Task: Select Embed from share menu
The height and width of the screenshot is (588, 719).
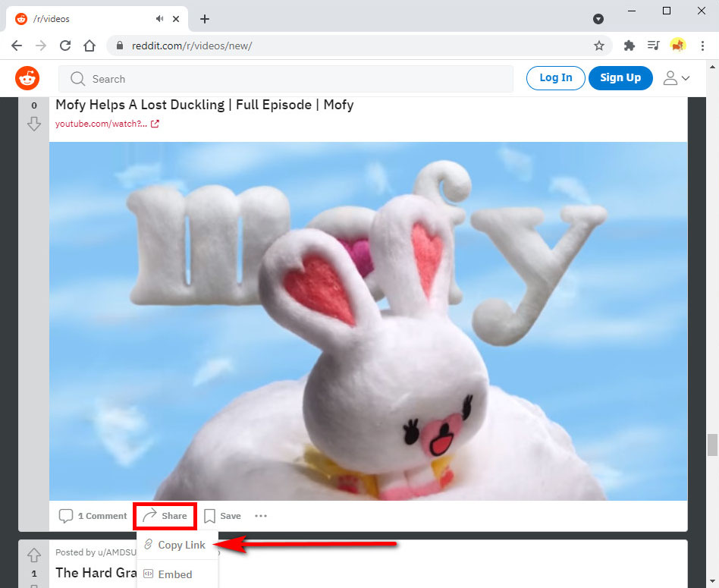Action: pyautogui.click(x=177, y=574)
